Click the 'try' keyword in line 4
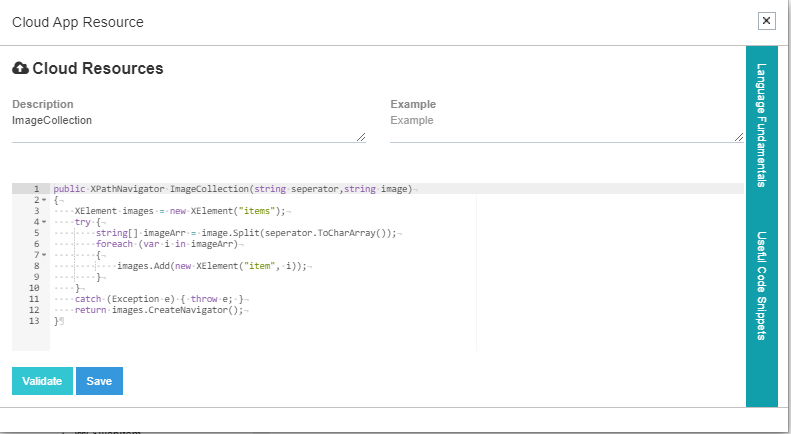Screen dimensions: 791x434 pos(83,222)
